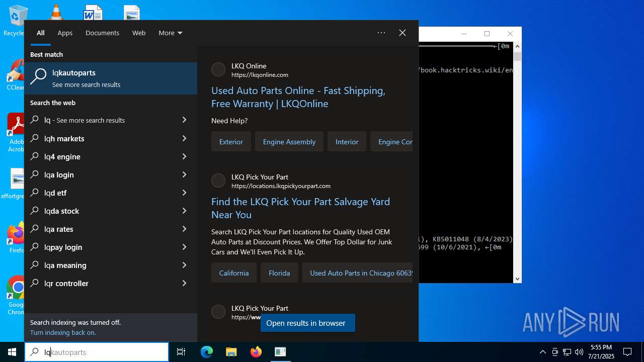Expand the arrow next to 'lqda stock'
This screenshot has height=362, width=644.
click(184, 211)
